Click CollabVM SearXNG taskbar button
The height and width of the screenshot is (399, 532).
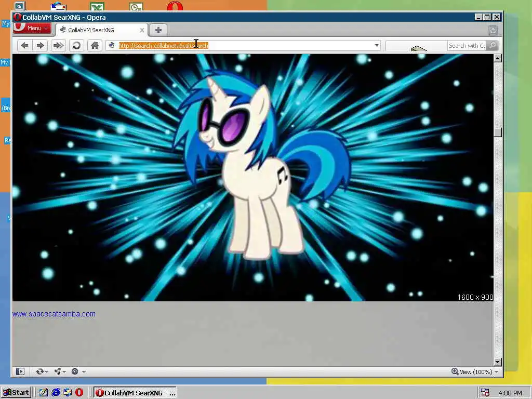tap(135, 393)
